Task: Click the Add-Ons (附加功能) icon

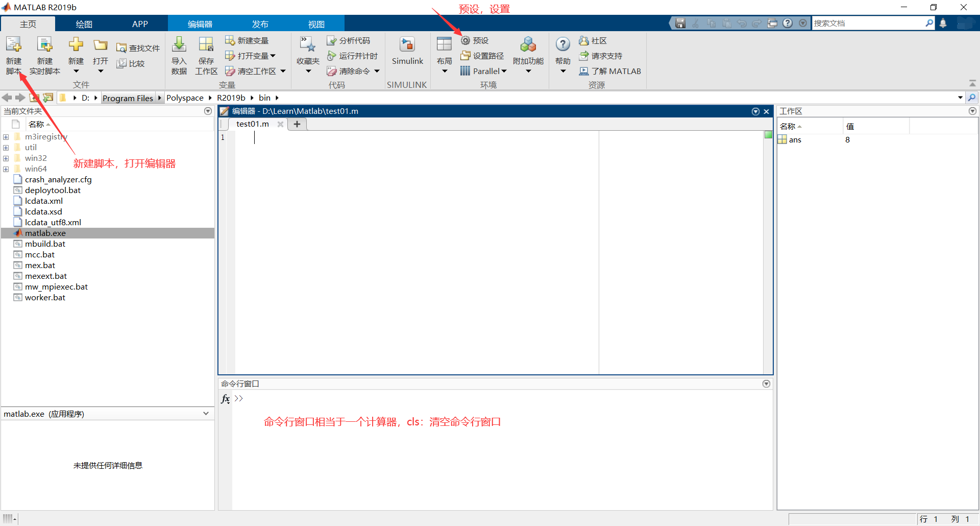Action: (528, 45)
